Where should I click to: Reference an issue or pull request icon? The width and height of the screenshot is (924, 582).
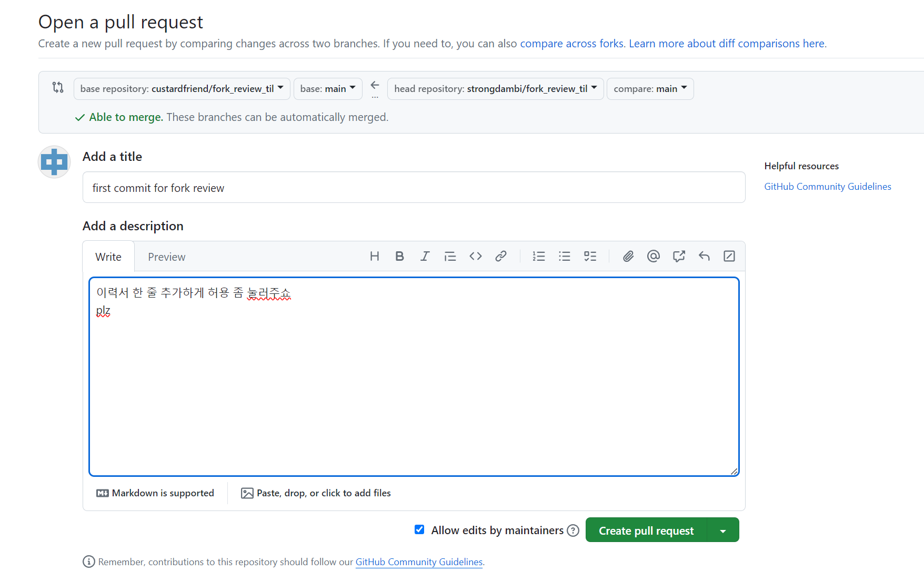click(679, 256)
